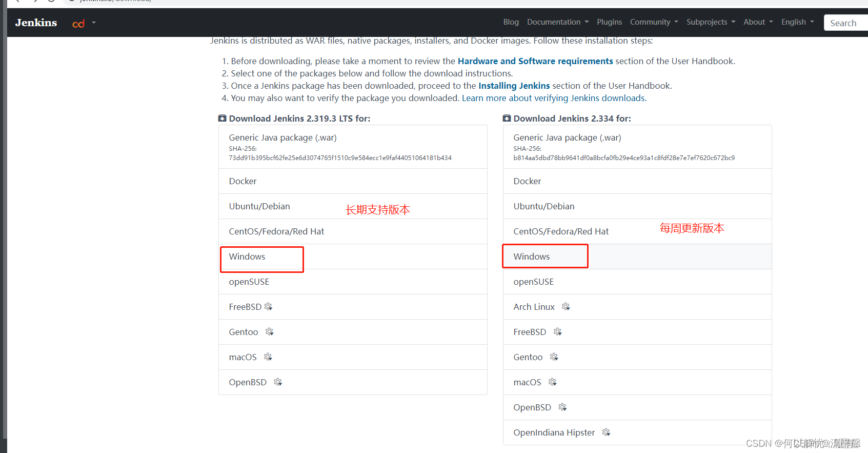The image size is (868, 453).
Task: Open verifying Jenkins downloads link
Action: [554, 98]
